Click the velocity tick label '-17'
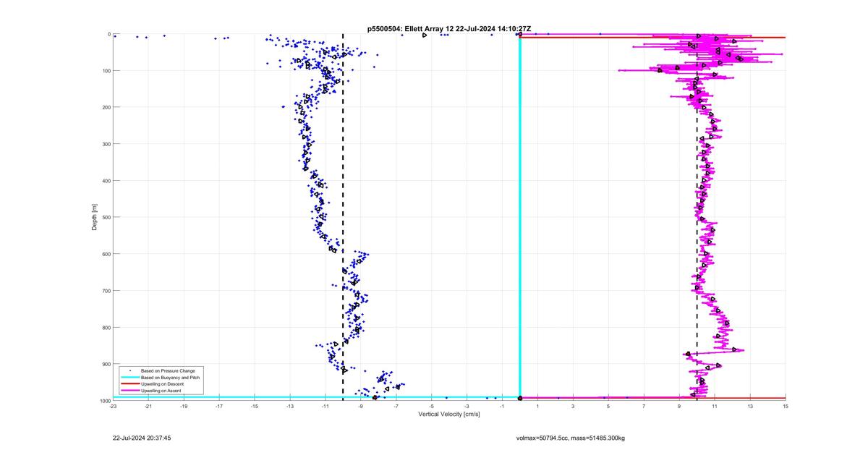Screen dimensions: 868x450 click(219, 407)
